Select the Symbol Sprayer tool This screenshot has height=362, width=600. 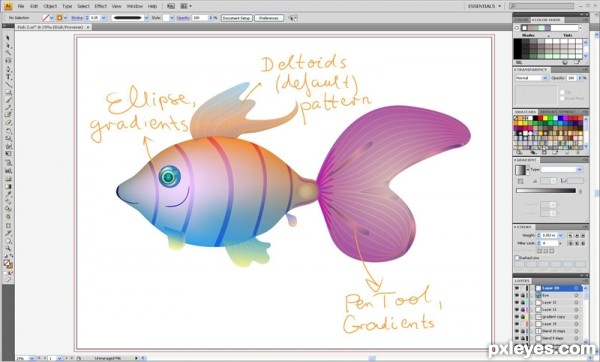pyautogui.click(x=8, y=163)
